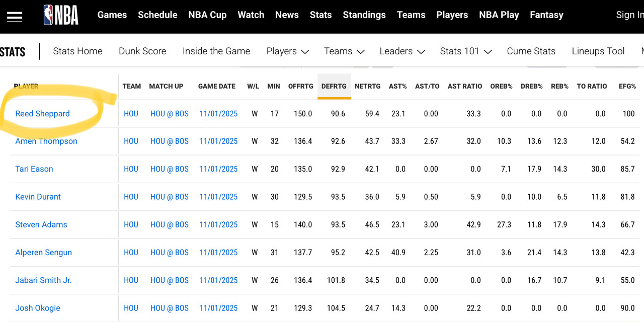
Task: Open the hamburger menu icon
Action: (x=15, y=17)
